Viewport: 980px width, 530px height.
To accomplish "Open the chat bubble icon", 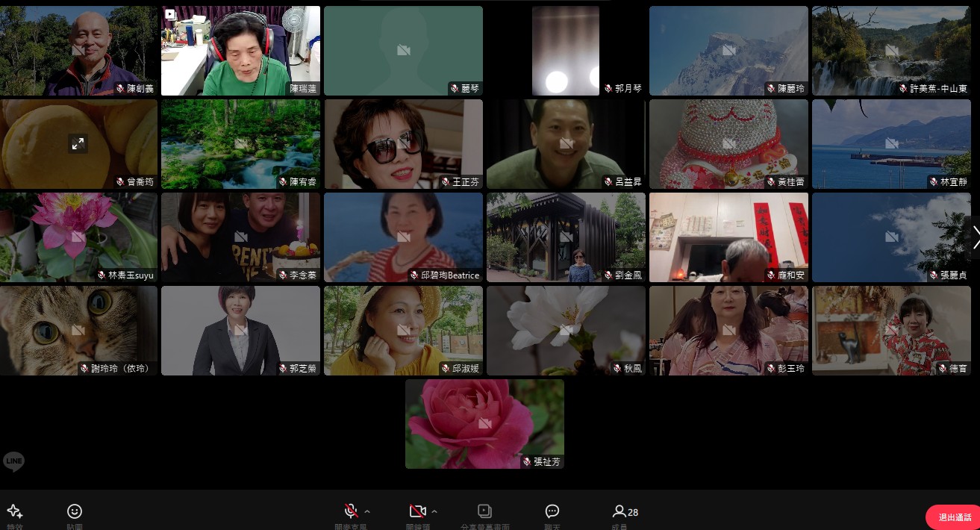I will click(552, 511).
